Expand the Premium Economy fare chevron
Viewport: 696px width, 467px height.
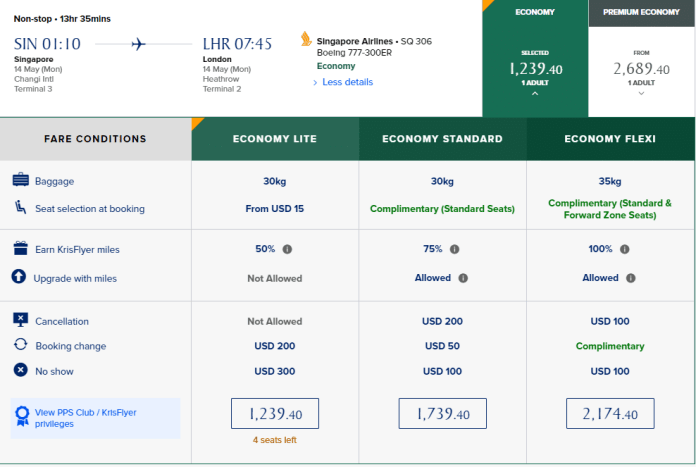coord(641,94)
